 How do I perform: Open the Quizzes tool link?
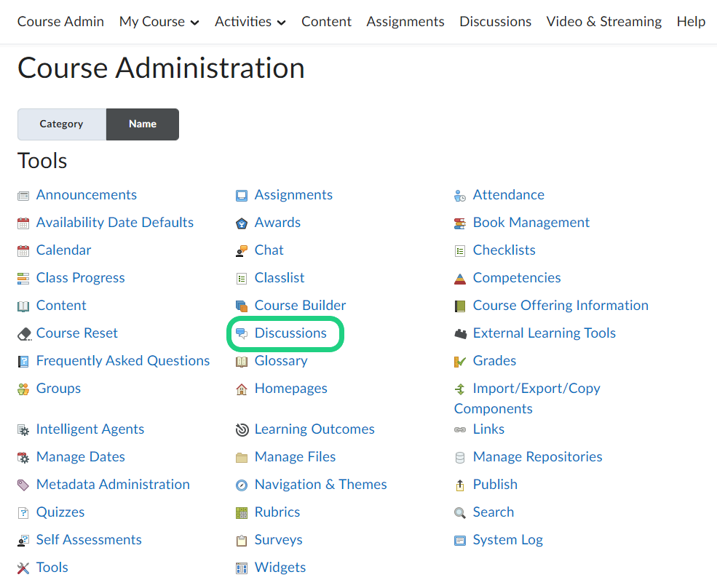[60, 512]
